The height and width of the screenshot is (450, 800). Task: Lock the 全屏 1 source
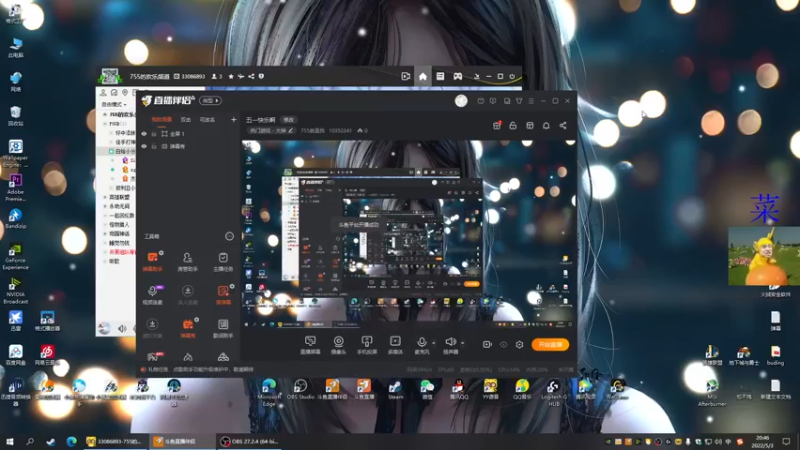[x=154, y=134]
